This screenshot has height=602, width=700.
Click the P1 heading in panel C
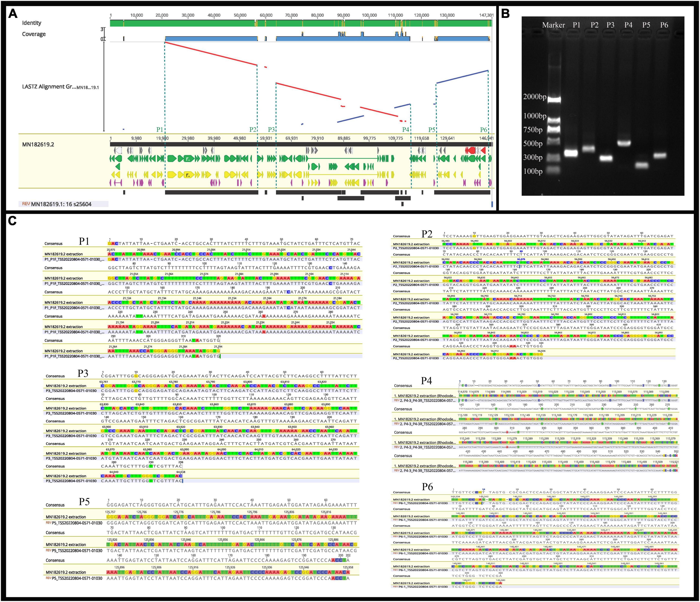pos(84,241)
